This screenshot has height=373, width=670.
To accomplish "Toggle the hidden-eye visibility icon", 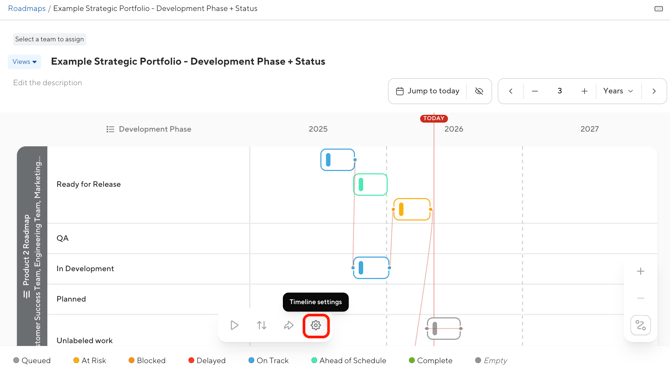I will click(x=479, y=91).
